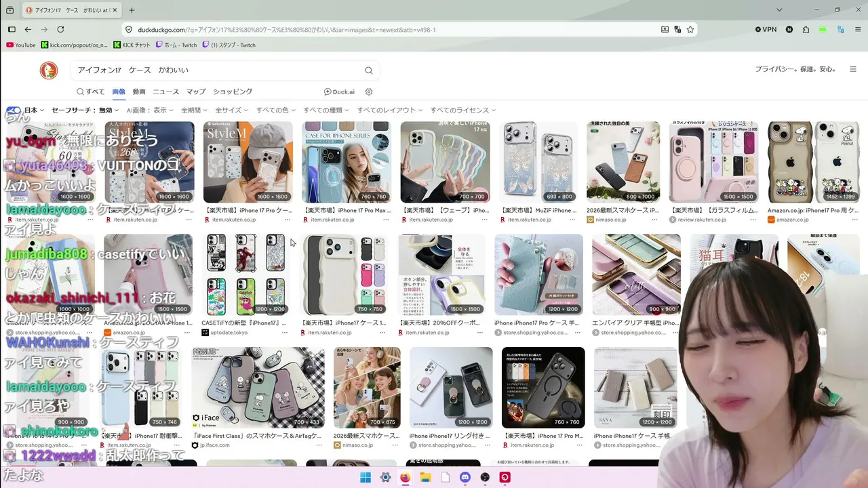
Task: Open the Snoopy Peanut iPhone case image
Action: click(814, 162)
